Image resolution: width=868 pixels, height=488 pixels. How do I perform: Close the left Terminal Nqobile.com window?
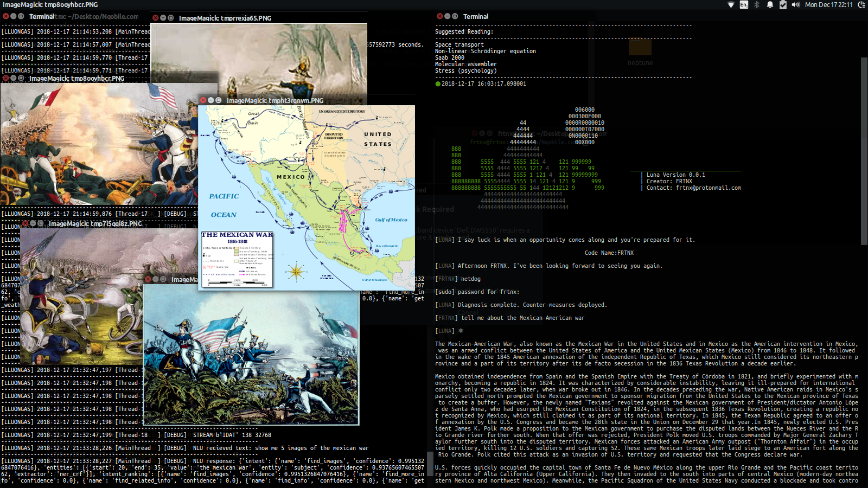pos(6,16)
